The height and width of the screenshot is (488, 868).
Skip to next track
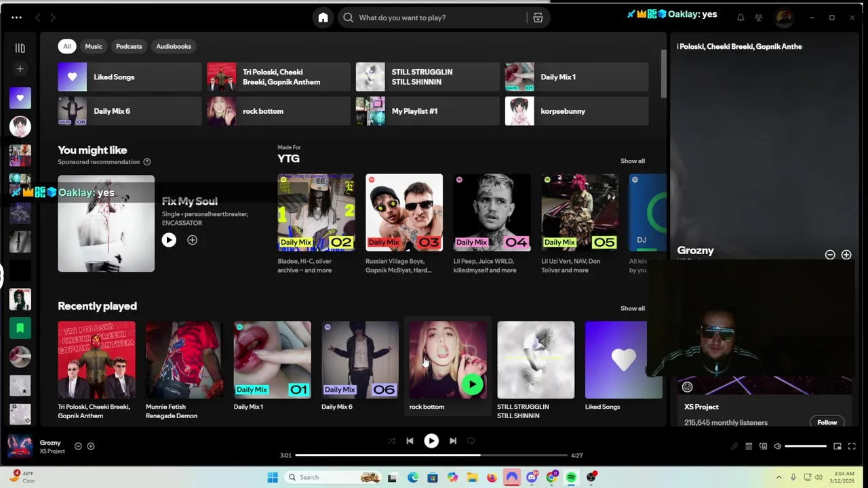tap(453, 441)
